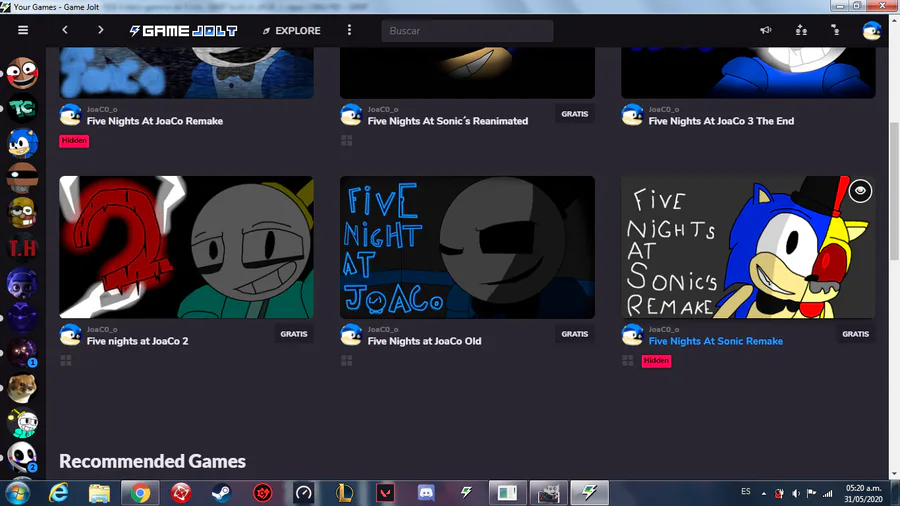The height and width of the screenshot is (506, 900).
Task: Open the T.H community in sidebar
Action: tap(22, 248)
